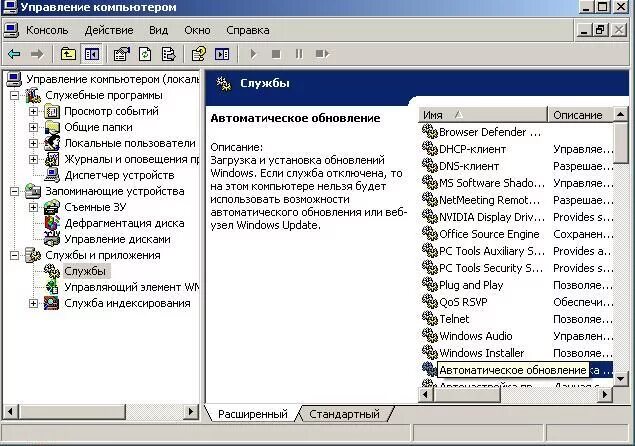Click the Общие папки folder icon

tap(52, 128)
